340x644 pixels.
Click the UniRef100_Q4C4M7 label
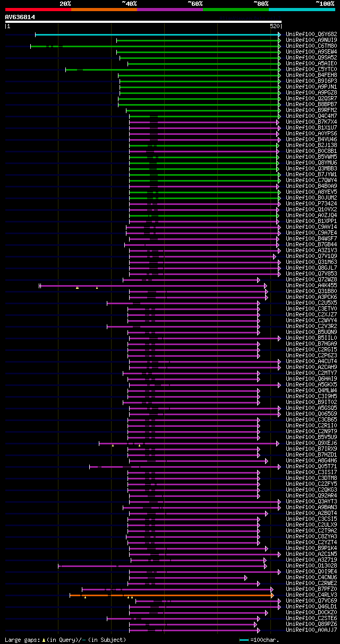[x=311, y=116]
